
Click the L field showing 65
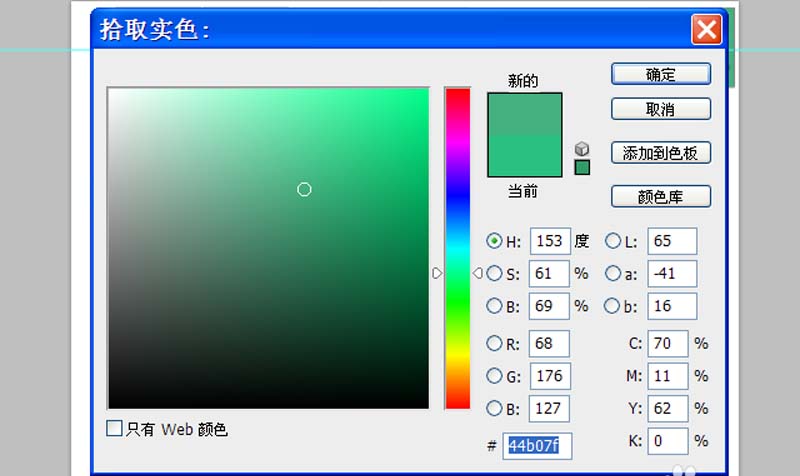click(x=672, y=241)
